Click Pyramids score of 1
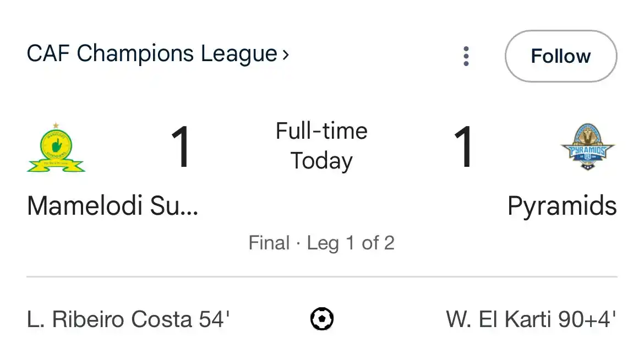Image resolution: width=644 pixels, height=359 pixels. (463, 146)
